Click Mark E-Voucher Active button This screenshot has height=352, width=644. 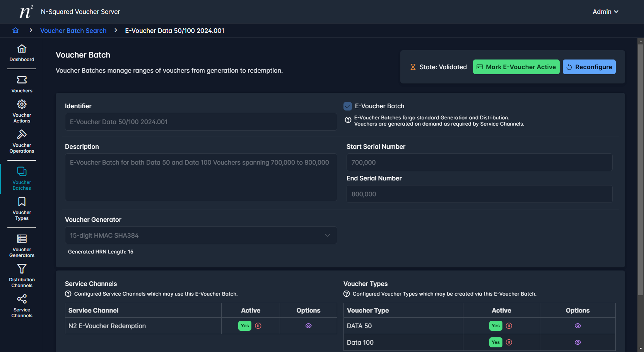click(x=516, y=67)
